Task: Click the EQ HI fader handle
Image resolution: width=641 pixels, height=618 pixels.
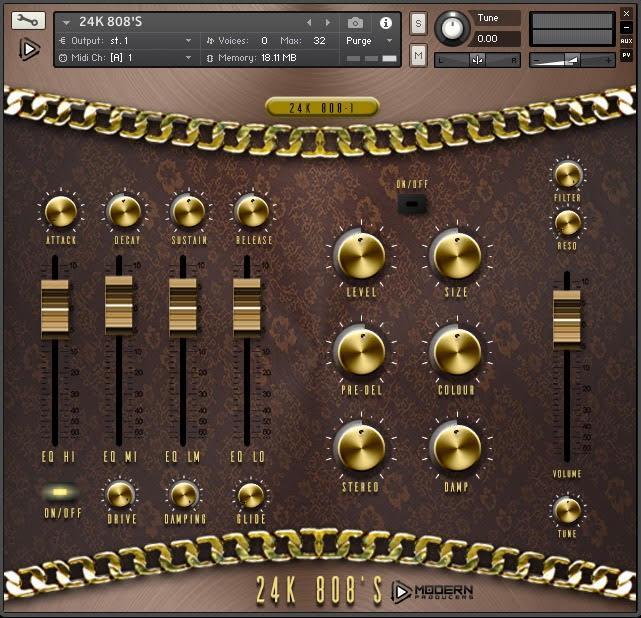Action: (55, 307)
